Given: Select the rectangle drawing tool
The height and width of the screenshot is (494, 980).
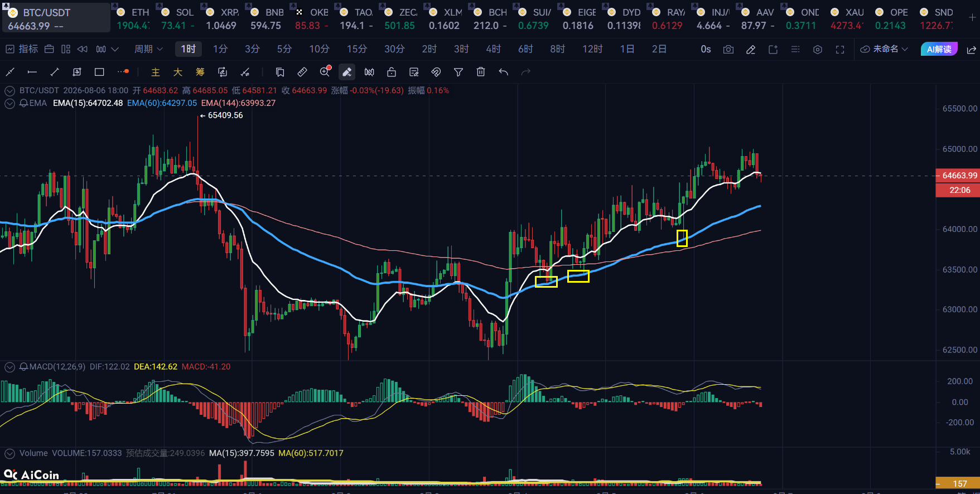Looking at the screenshot, I should tap(99, 72).
